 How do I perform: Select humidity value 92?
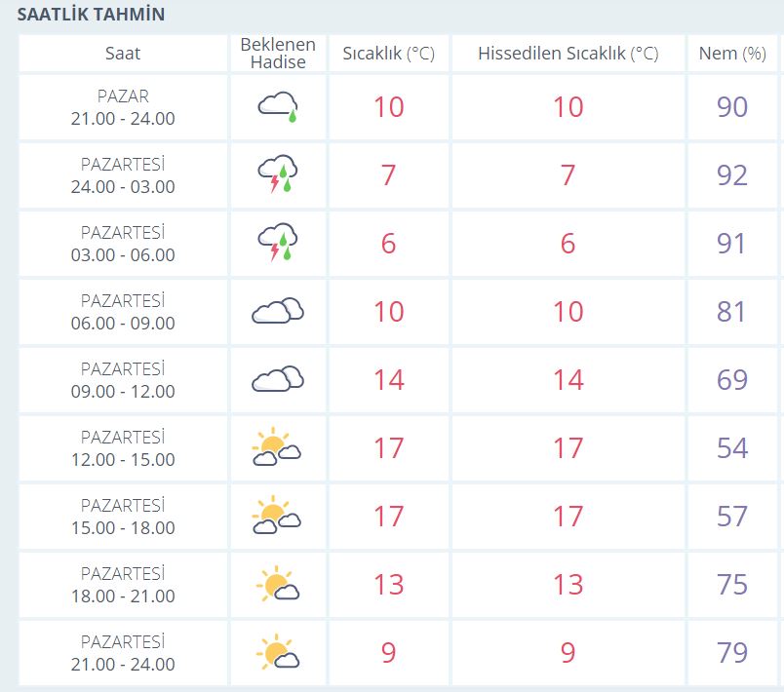coord(732,175)
